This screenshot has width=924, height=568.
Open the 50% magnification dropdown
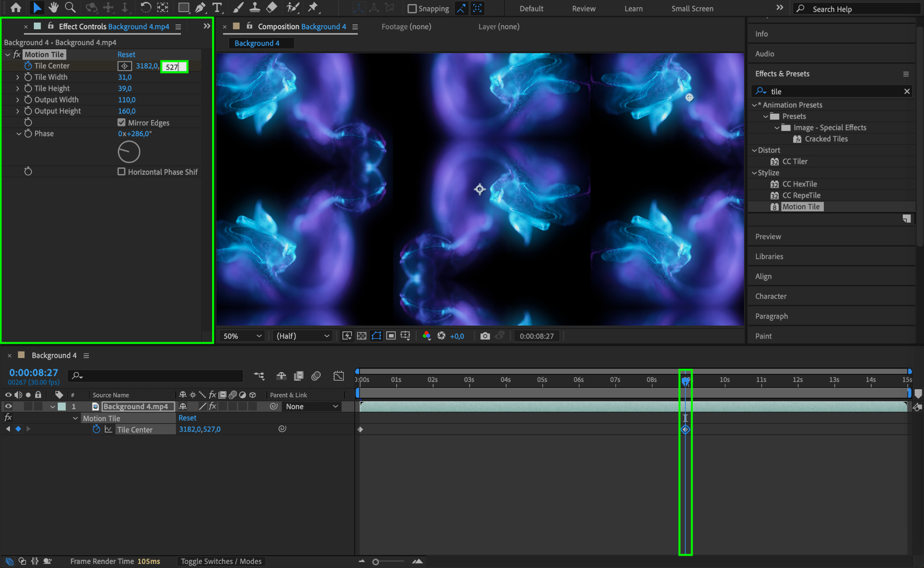point(242,336)
